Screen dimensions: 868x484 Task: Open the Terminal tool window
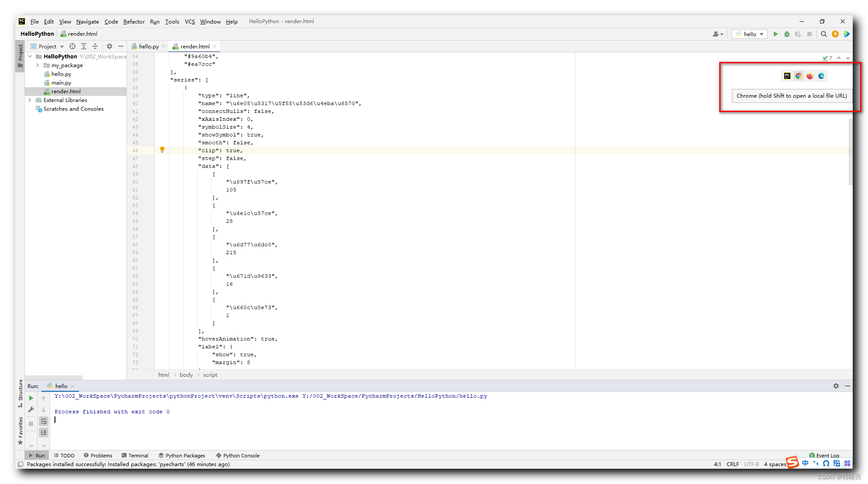(x=135, y=455)
